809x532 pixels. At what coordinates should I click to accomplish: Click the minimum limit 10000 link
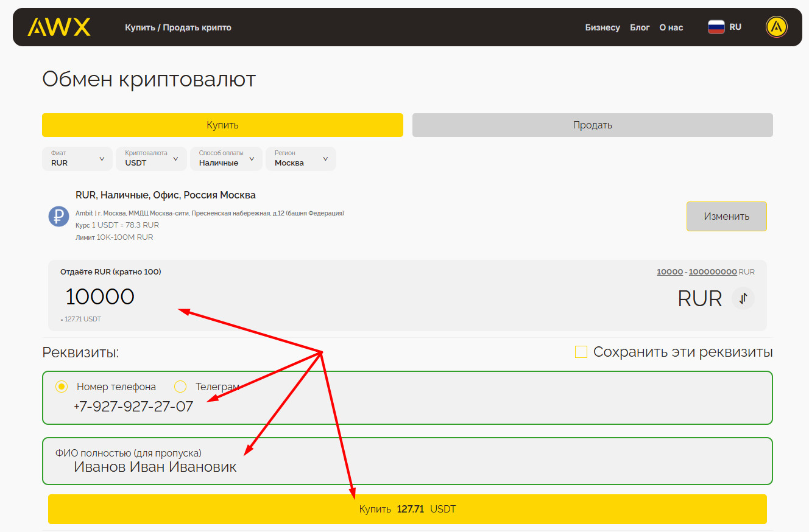point(669,271)
